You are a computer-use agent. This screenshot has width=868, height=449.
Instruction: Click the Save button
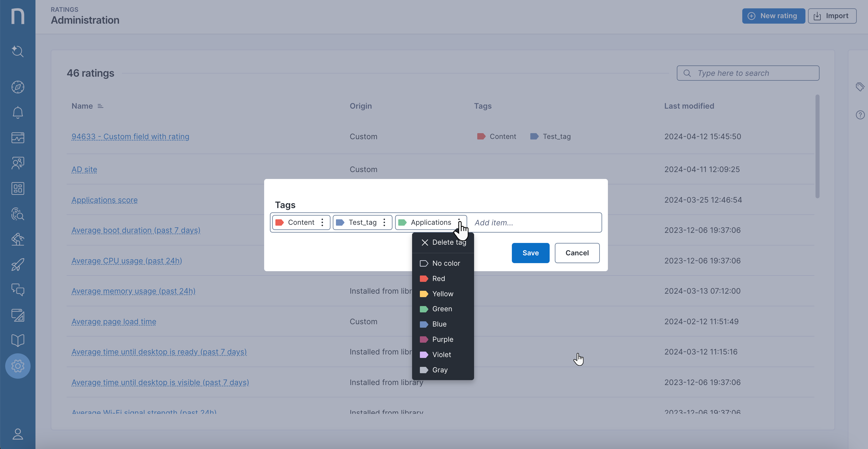[x=530, y=253]
